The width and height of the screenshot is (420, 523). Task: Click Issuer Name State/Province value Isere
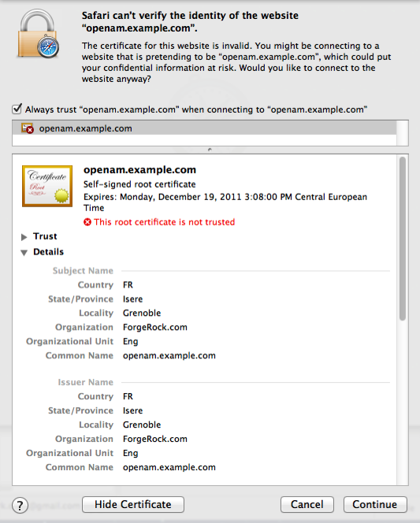point(132,410)
